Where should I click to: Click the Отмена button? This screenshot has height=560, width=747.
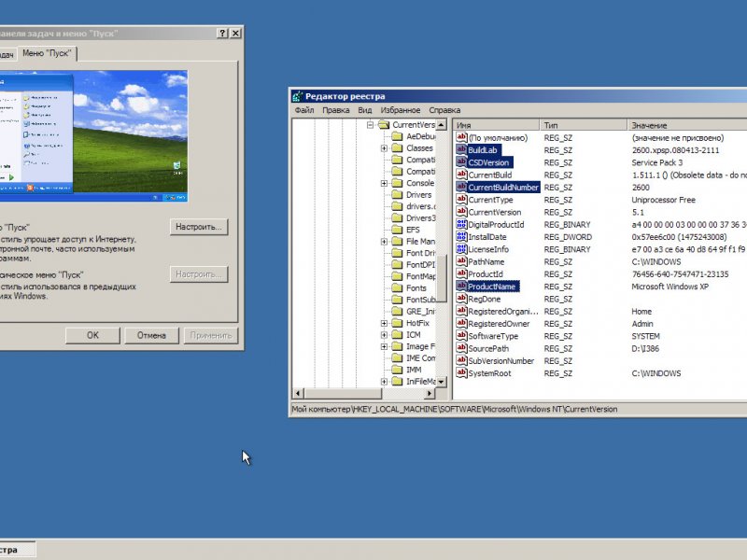tap(151, 335)
